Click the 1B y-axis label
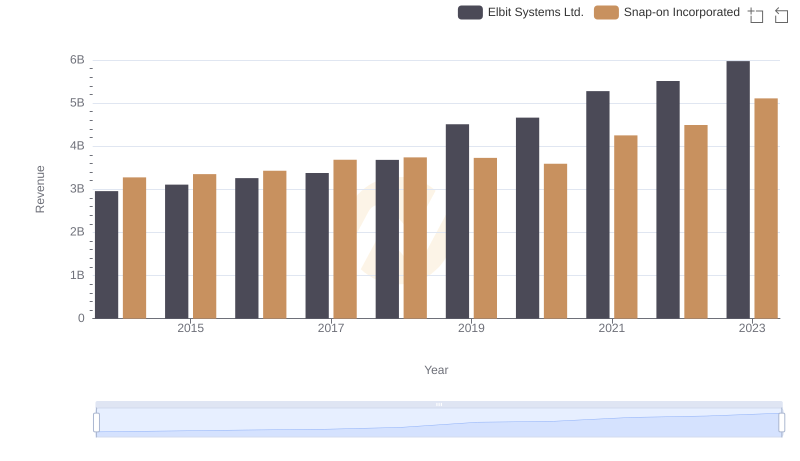The image size is (800, 461). tap(77, 275)
